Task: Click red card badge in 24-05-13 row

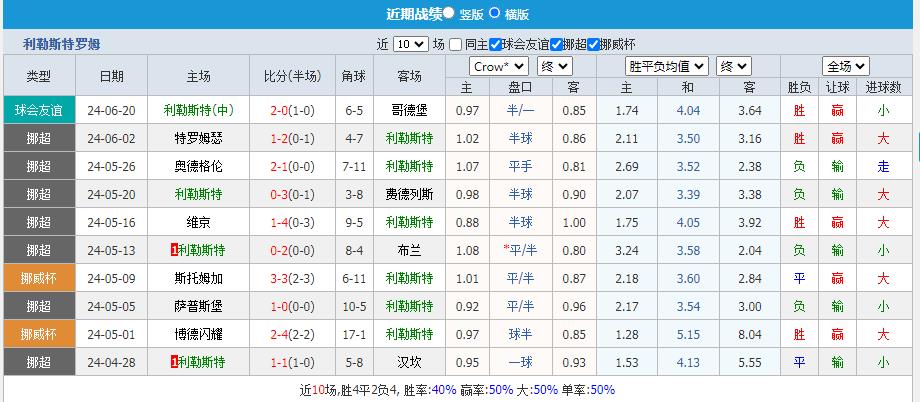Action: [x=175, y=250]
